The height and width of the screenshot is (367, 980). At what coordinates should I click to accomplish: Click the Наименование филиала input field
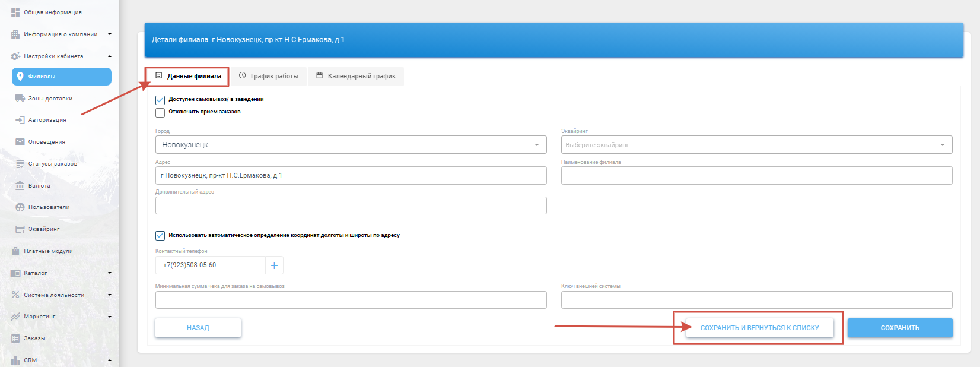tap(756, 176)
